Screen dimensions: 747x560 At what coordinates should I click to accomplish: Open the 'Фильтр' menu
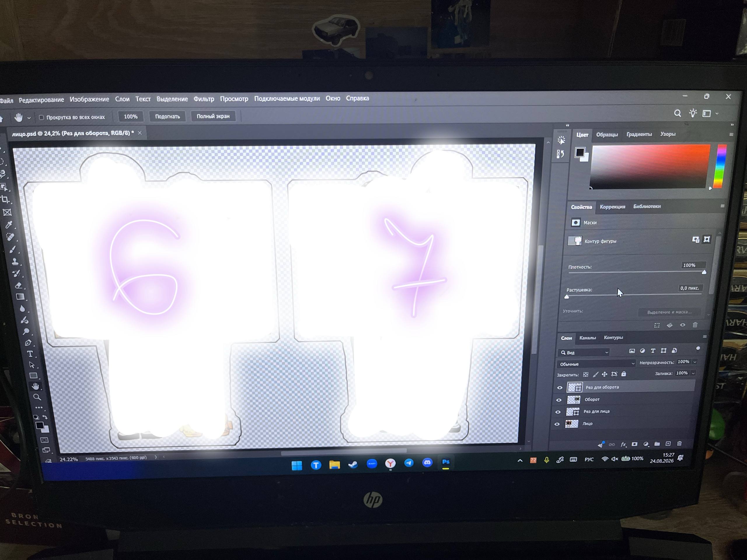[204, 99]
